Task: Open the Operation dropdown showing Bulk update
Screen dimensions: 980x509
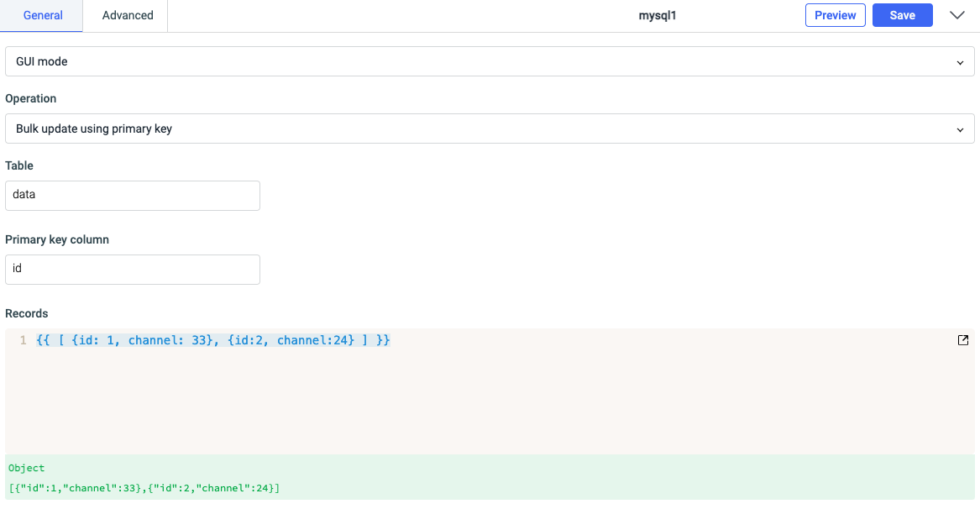Action: coord(490,129)
